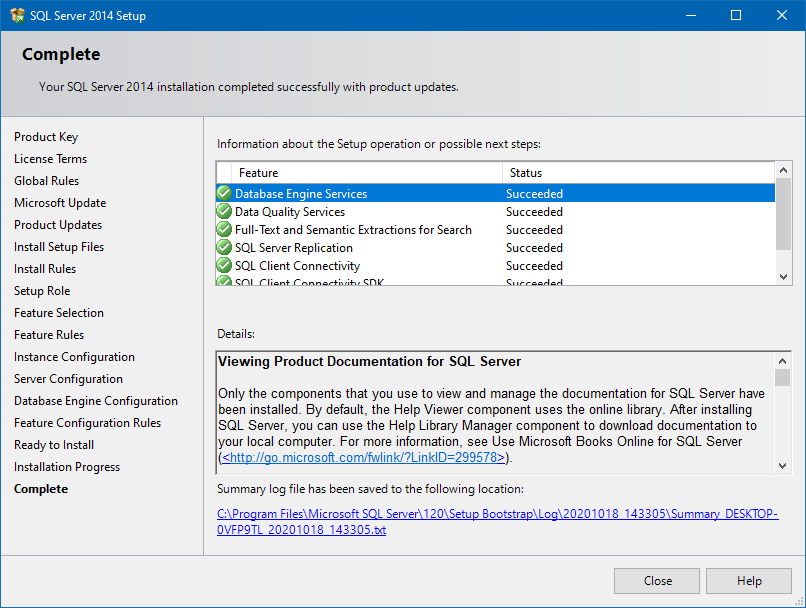Select the Product Key step in the sidebar
This screenshot has height=608, width=806.
pyautogui.click(x=45, y=136)
